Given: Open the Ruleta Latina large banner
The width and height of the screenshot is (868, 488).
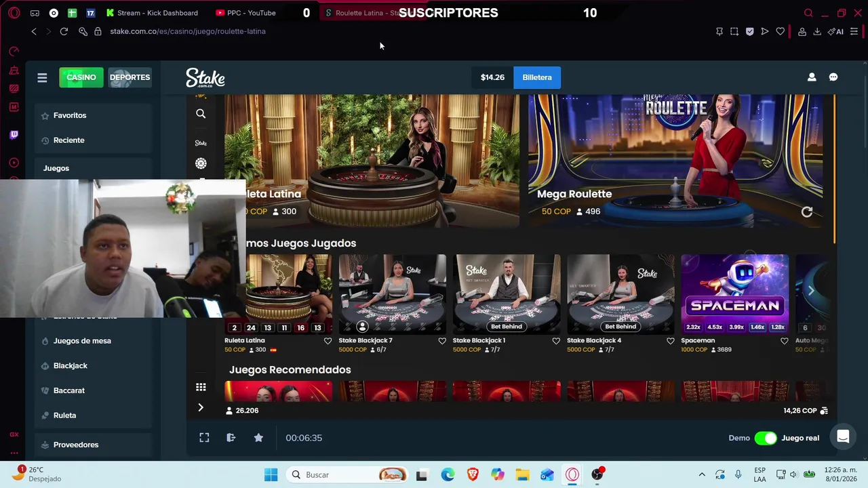Looking at the screenshot, I should click(372, 161).
